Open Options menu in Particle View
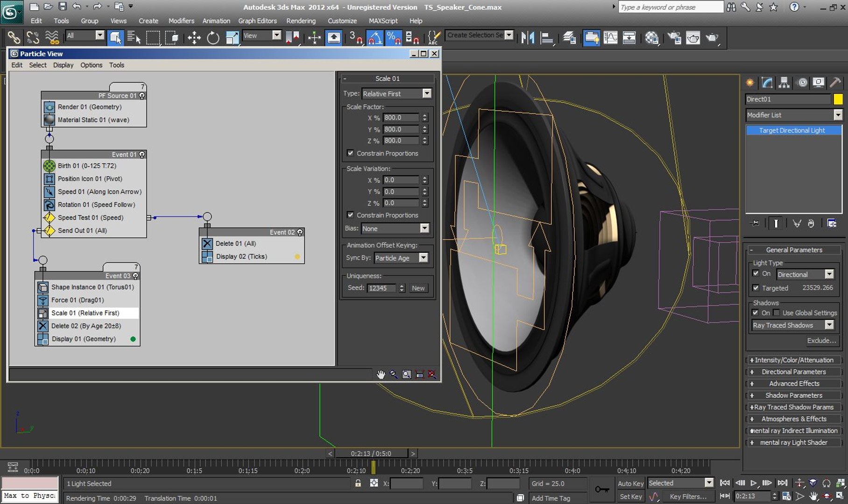848x504 pixels. [91, 65]
